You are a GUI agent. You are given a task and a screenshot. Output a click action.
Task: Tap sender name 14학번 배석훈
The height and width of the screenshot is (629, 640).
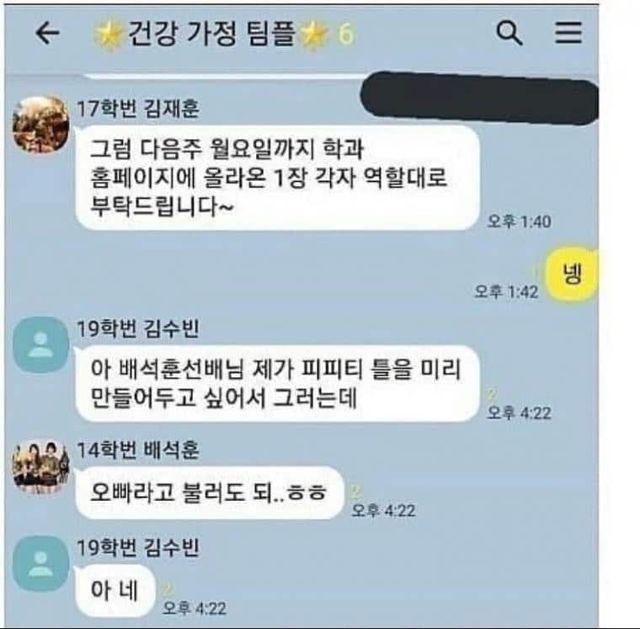pyautogui.click(x=138, y=450)
